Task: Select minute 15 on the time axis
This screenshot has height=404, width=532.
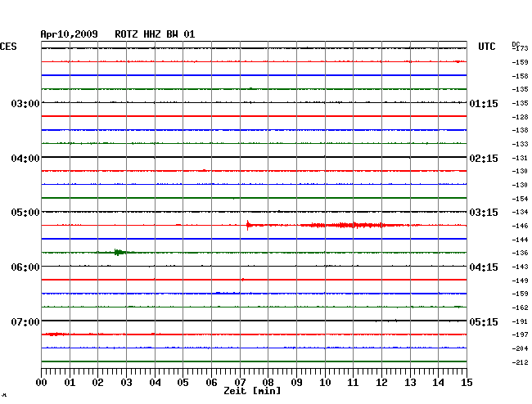Action: [467, 382]
